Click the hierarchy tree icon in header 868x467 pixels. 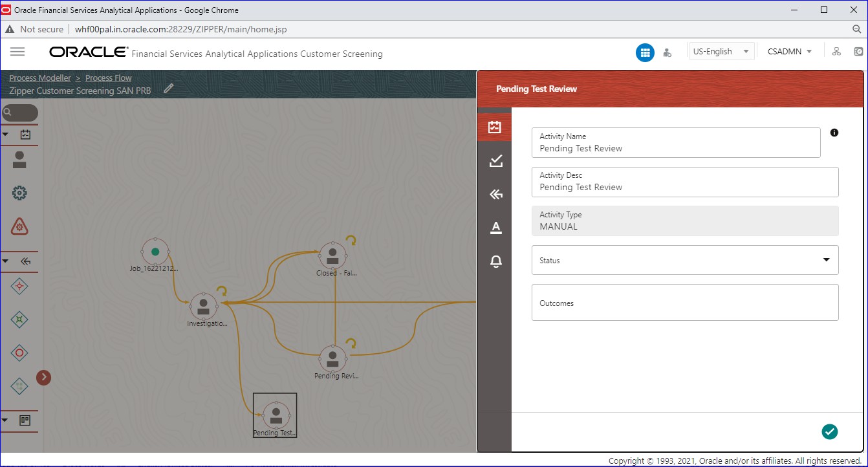(836, 52)
